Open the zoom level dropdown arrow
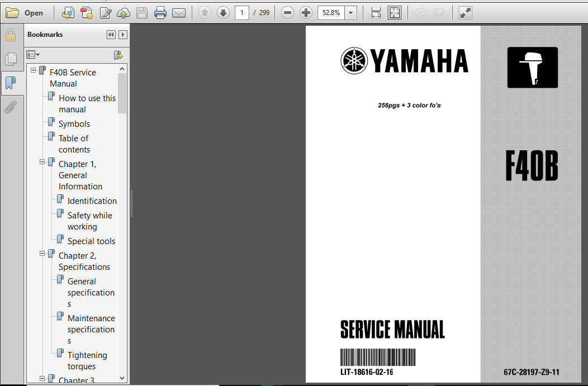This screenshot has width=588, height=386. (x=350, y=13)
